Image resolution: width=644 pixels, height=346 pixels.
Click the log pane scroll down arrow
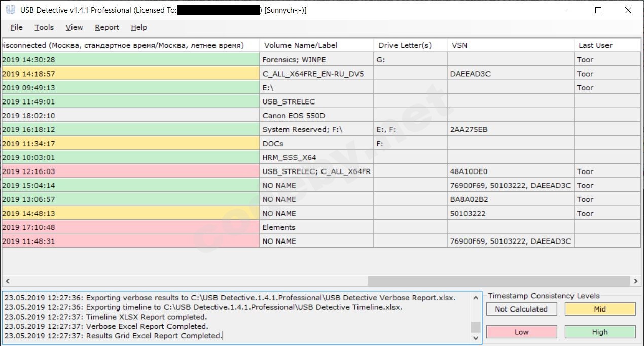tap(476, 338)
